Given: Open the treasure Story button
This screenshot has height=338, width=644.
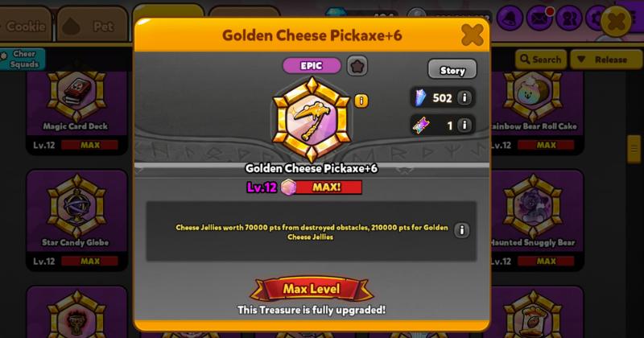Looking at the screenshot, I should click(x=452, y=70).
